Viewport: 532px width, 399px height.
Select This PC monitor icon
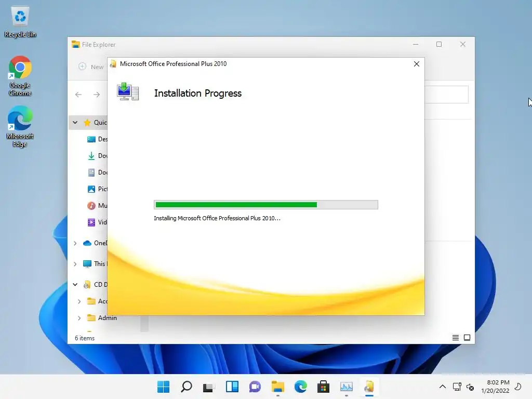click(x=87, y=264)
